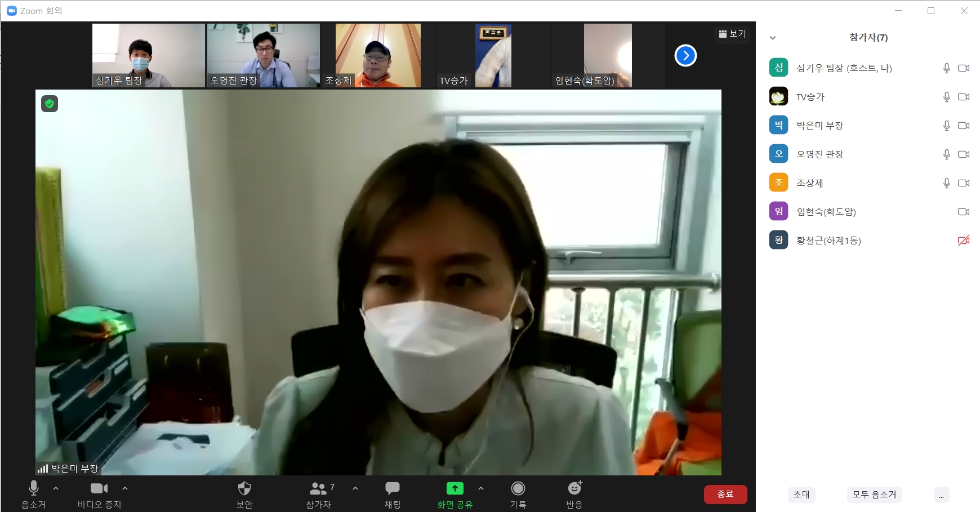Viewport: 980px width, 512px height.
Task: Click the green 화면 공유 share screen icon
Action: (455, 489)
